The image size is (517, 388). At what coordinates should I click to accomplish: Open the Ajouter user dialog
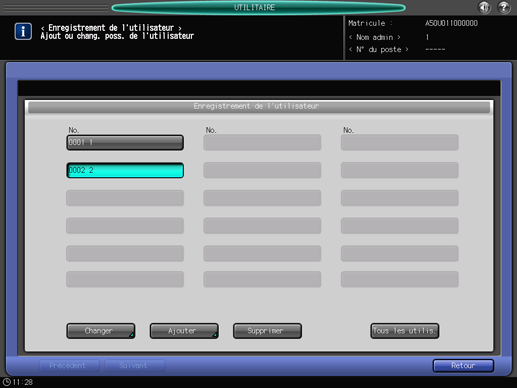coord(184,331)
